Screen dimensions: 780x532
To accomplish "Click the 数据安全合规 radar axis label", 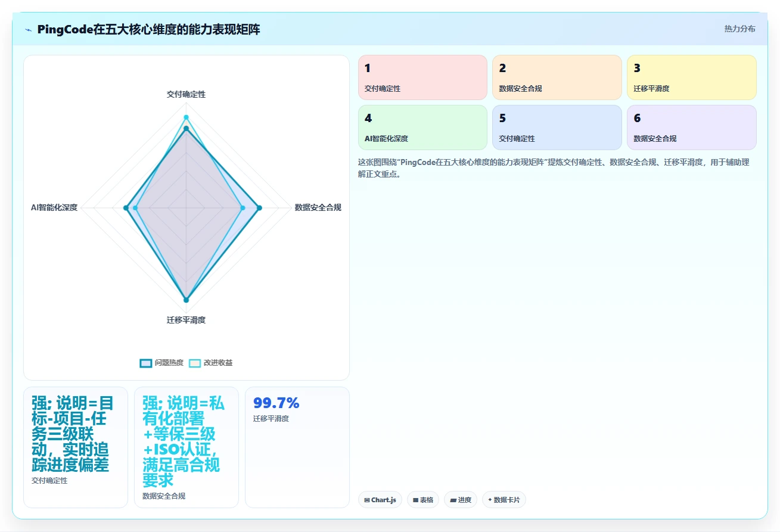I will 318,207.
